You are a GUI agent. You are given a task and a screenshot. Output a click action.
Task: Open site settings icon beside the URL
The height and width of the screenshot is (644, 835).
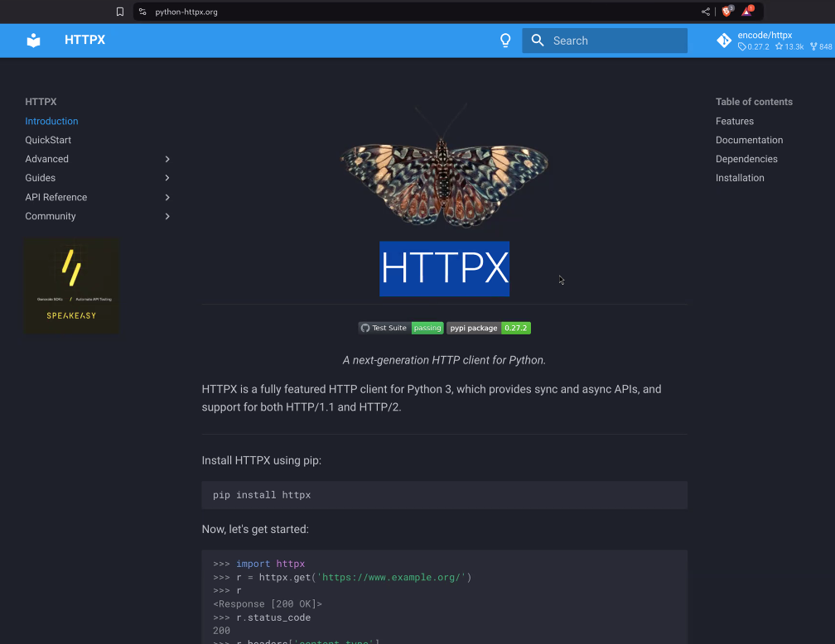click(x=142, y=12)
